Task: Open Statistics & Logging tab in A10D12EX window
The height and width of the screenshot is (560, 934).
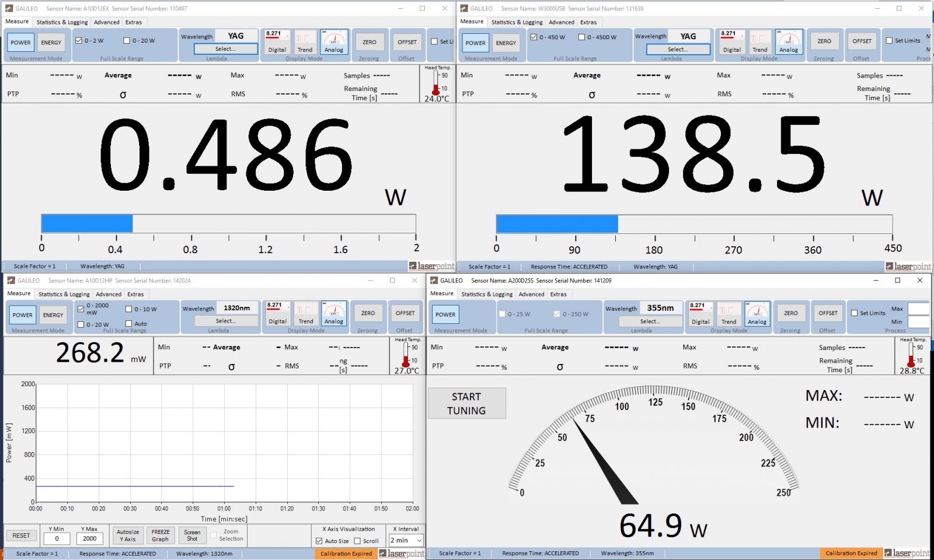Action: click(62, 22)
